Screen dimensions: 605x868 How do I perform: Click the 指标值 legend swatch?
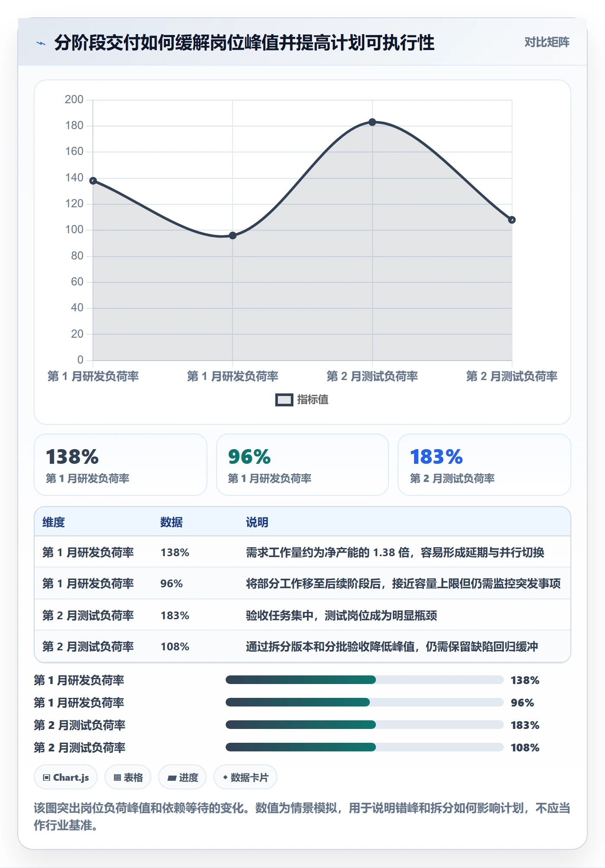[284, 400]
